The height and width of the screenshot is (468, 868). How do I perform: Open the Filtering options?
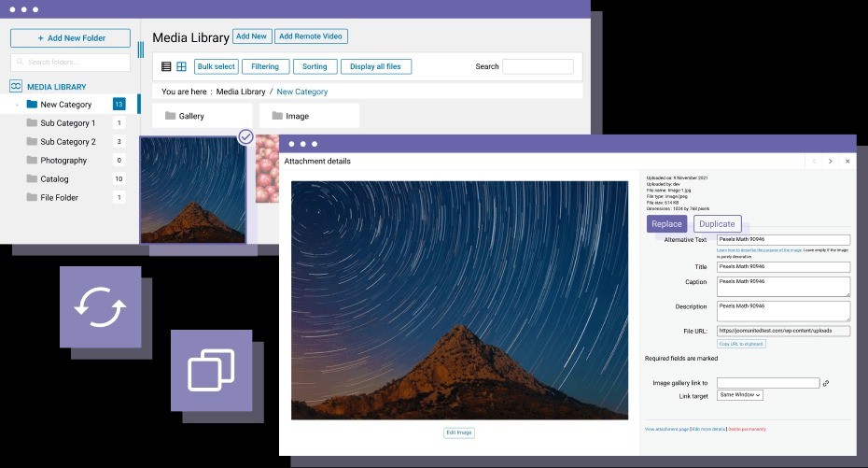point(265,66)
